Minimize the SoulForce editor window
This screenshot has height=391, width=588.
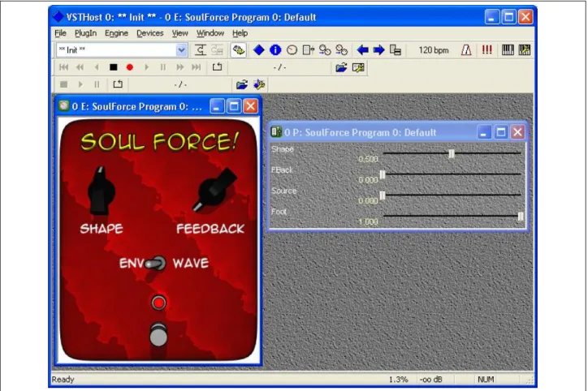[217, 106]
